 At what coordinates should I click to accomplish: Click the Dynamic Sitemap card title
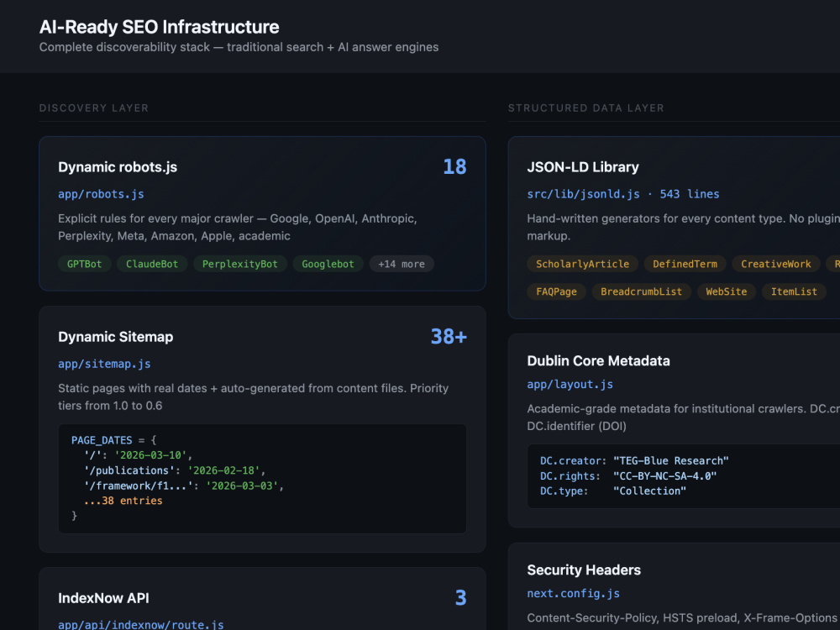click(x=116, y=337)
